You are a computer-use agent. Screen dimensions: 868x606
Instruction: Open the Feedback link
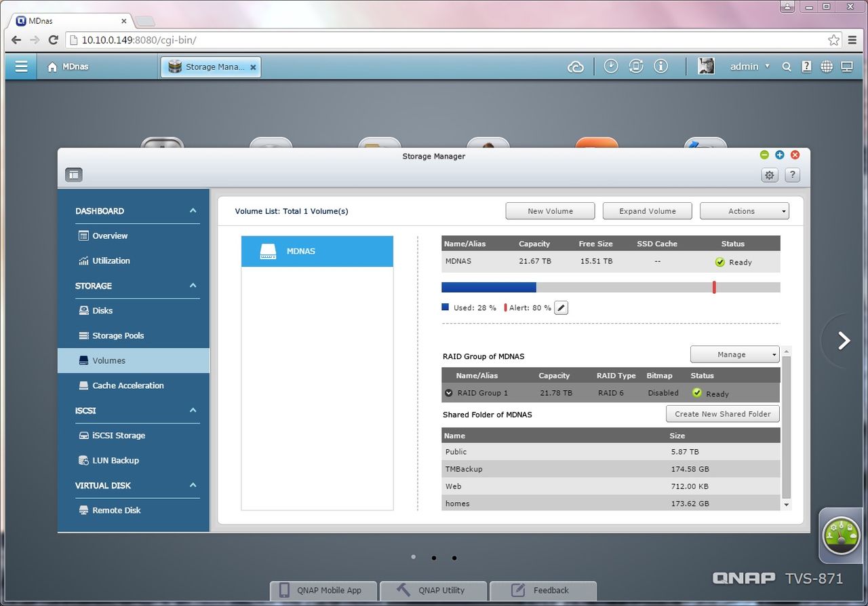(543, 590)
